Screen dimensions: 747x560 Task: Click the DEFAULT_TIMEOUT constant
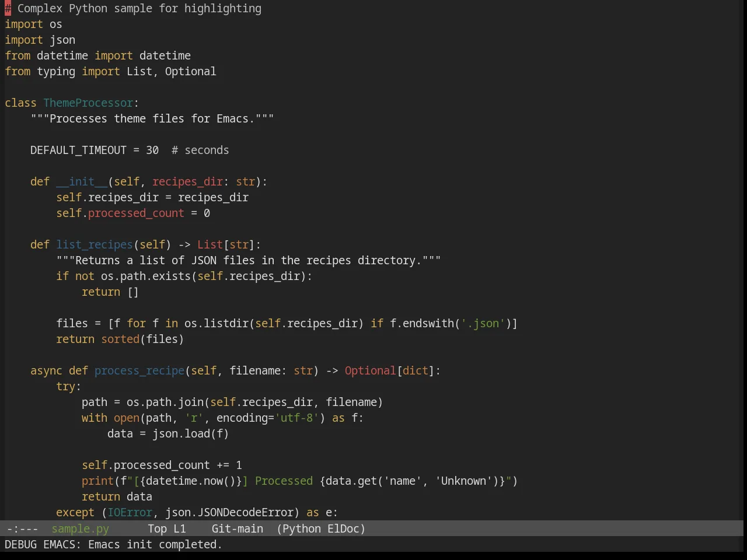pos(78,150)
